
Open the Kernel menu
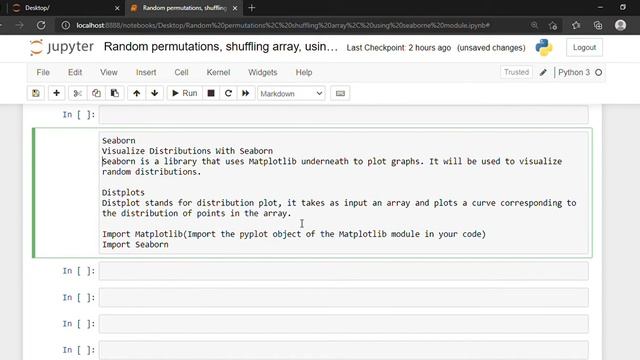click(x=218, y=72)
